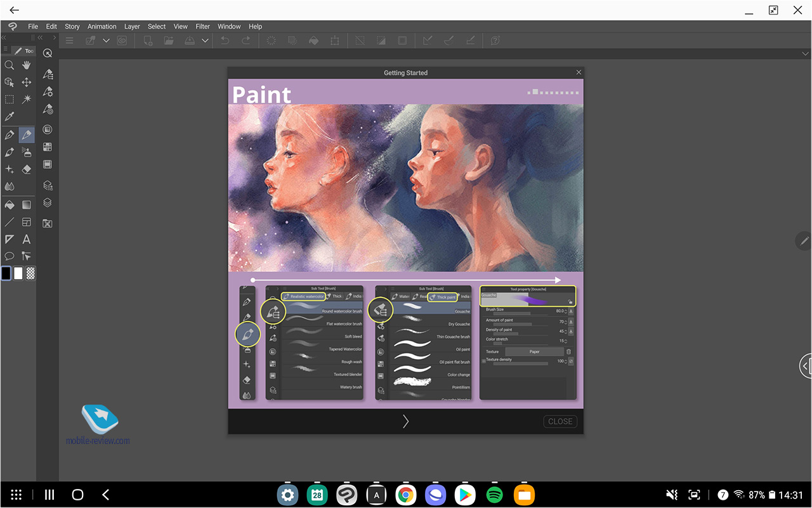Click the Open folder toolbar icon
This screenshot has height=508, width=812.
[169, 41]
